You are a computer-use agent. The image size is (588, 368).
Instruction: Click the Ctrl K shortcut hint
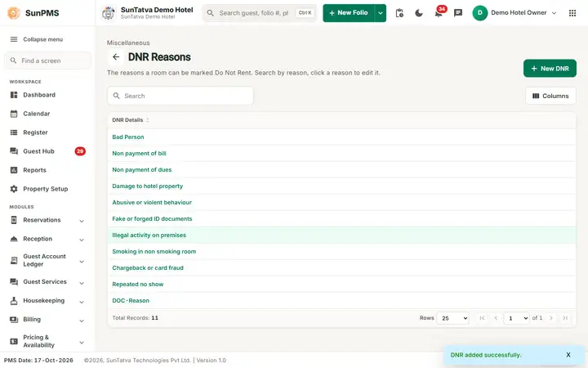coord(305,13)
